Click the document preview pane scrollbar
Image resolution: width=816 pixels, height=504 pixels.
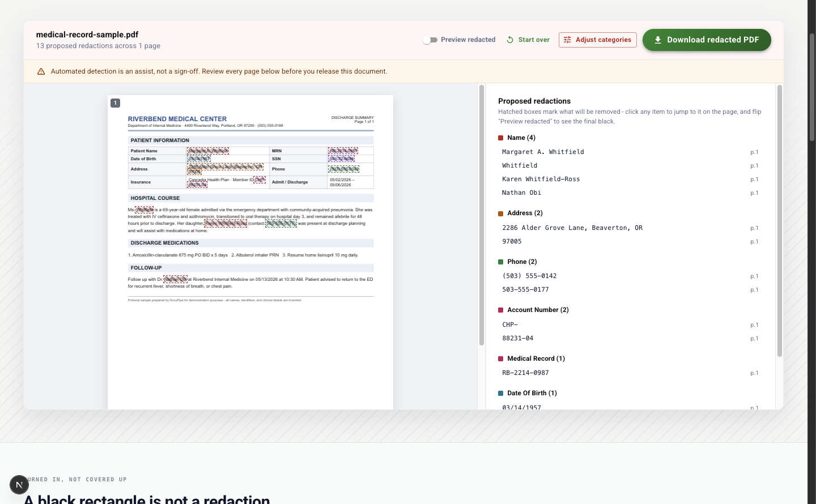482,215
